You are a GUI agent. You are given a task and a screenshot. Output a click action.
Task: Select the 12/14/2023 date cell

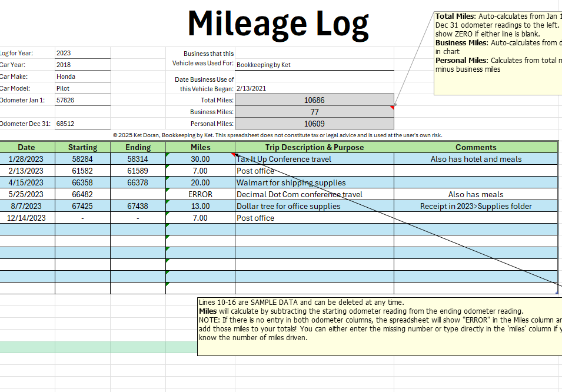pos(27,218)
